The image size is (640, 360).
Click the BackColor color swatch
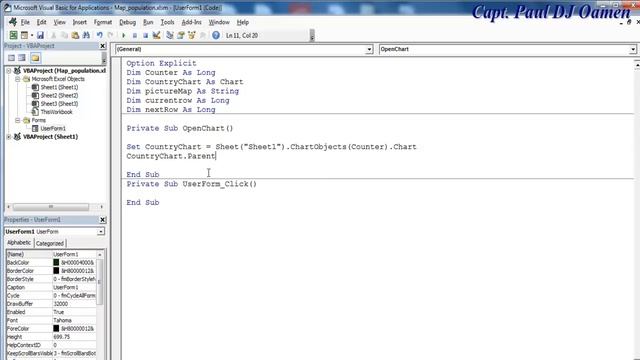[x=56, y=262]
